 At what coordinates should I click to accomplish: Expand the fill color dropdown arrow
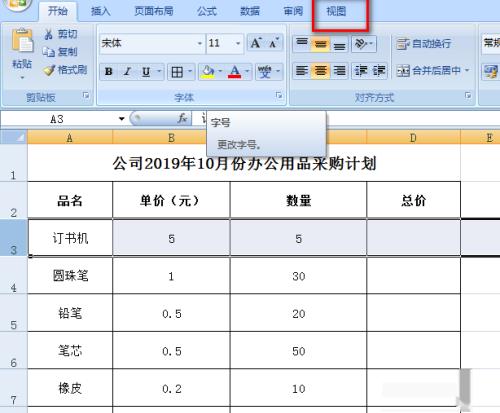(x=220, y=71)
